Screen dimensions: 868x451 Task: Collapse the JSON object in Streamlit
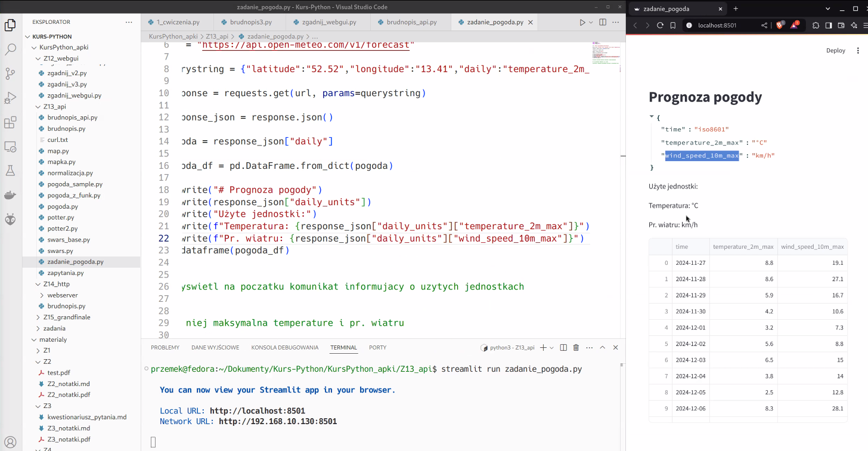[652, 117]
